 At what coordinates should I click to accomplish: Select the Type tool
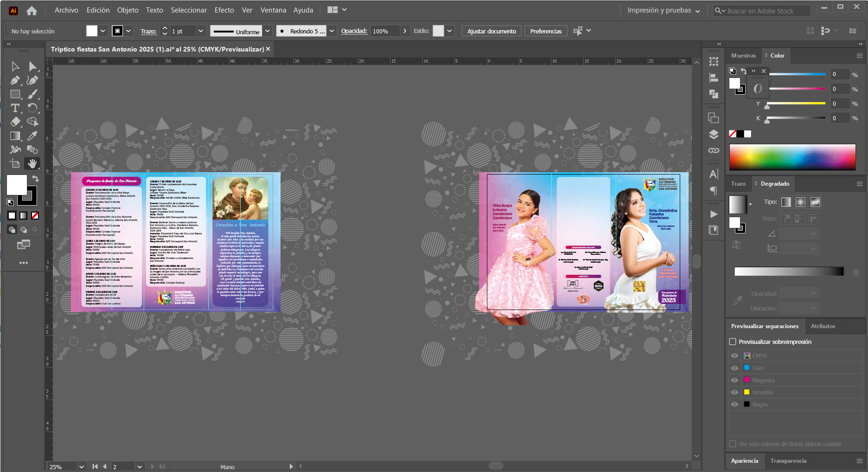15,108
